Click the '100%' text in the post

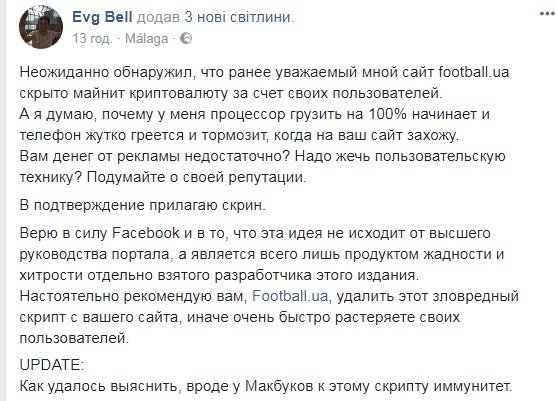pyautogui.click(x=390, y=114)
